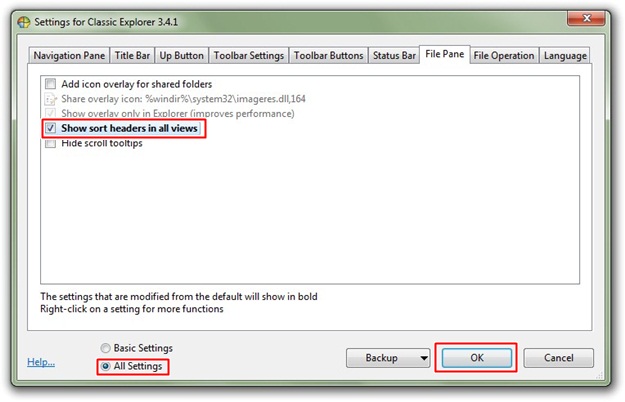Screen dimensions: 625x402
Task: Click the 'Right-click on a setting' hint text
Action: pos(132,309)
